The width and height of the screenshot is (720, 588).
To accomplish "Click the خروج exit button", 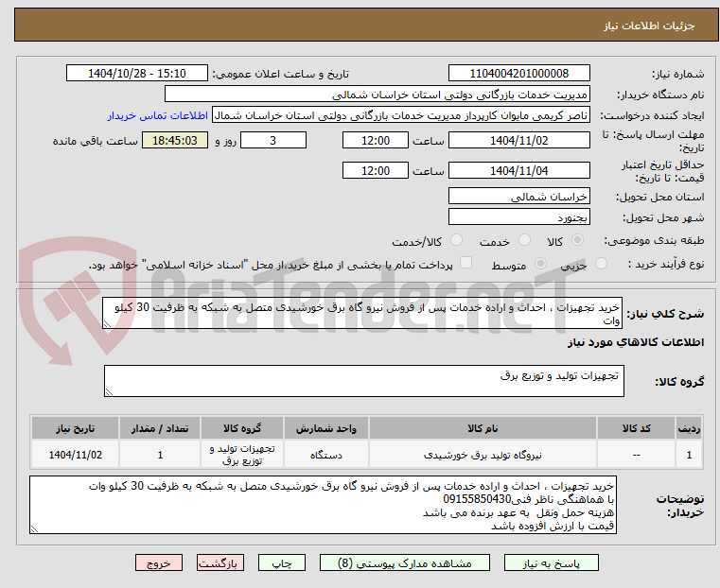I will pyautogui.click(x=159, y=562).
